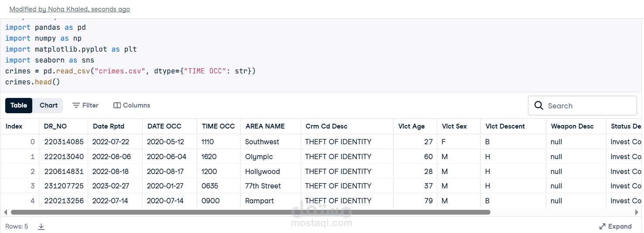Switch to the Table view
The width and height of the screenshot is (644, 233).
[x=19, y=105]
